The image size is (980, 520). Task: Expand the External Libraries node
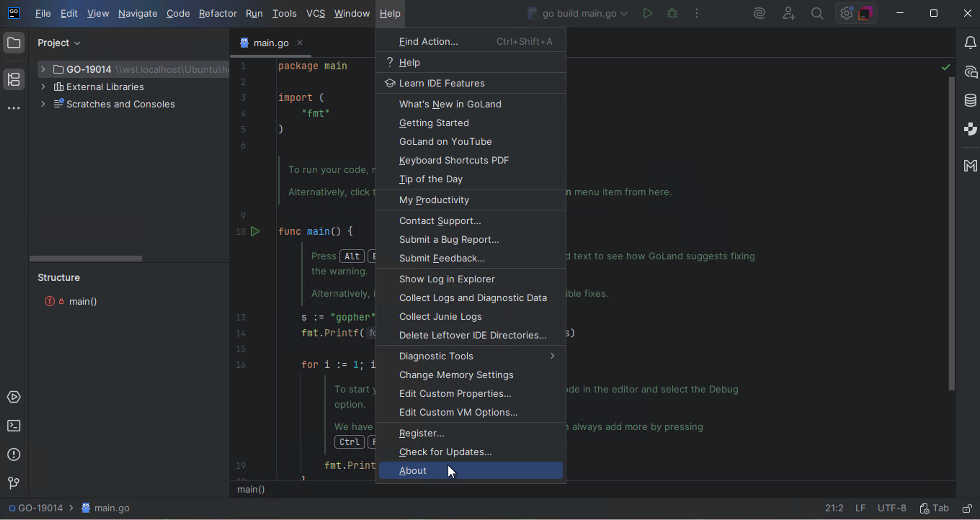[43, 87]
